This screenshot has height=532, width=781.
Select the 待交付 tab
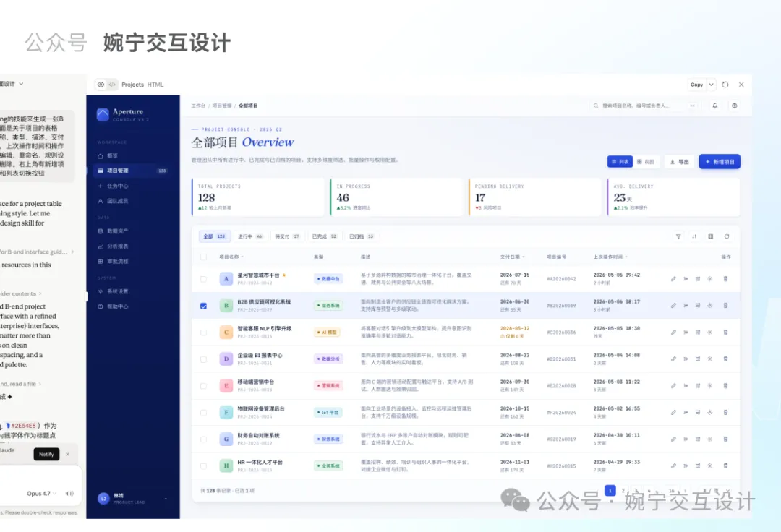[x=287, y=236]
